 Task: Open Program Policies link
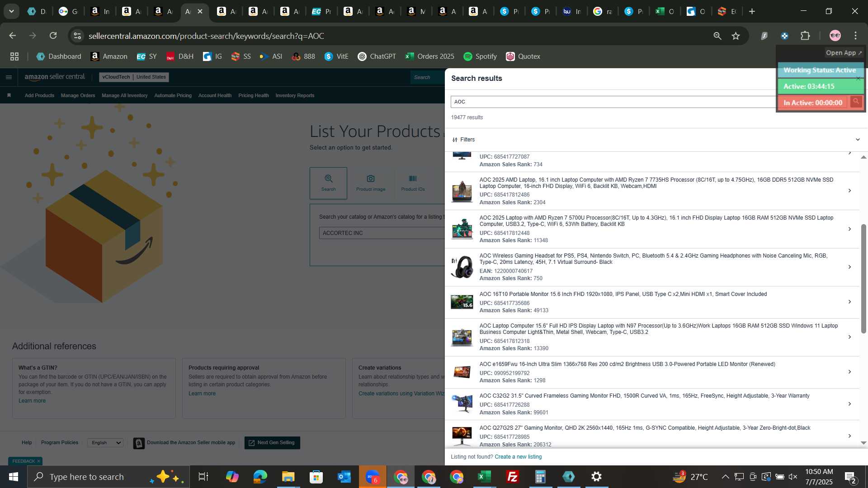click(60, 443)
